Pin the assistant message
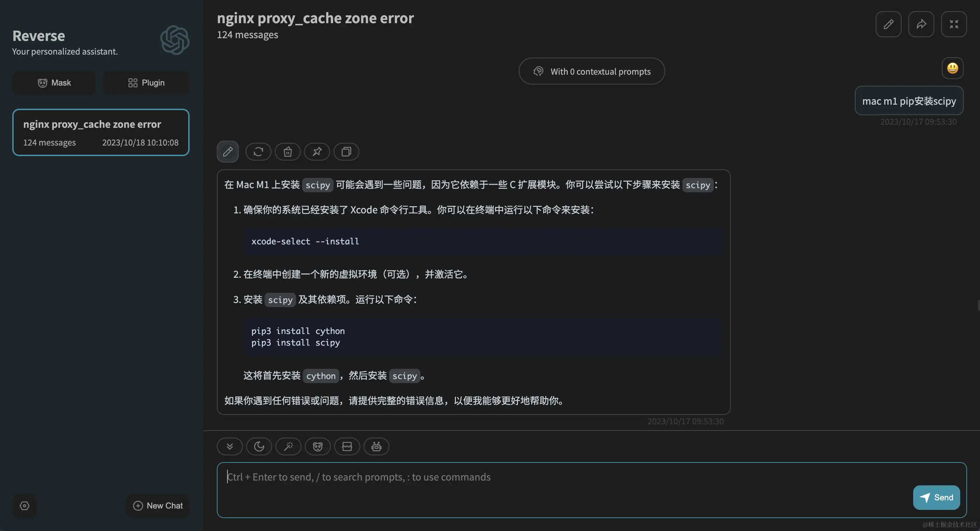The width and height of the screenshot is (980, 531). (317, 152)
